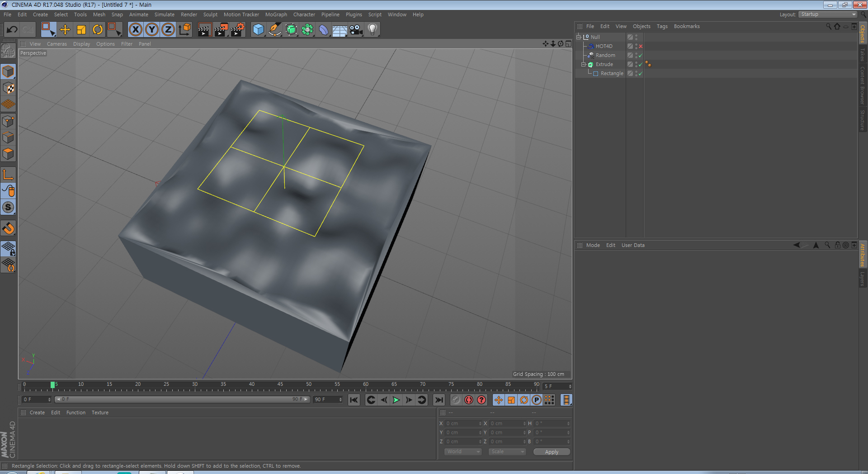Enable the Axis mode L icon

[8, 175]
